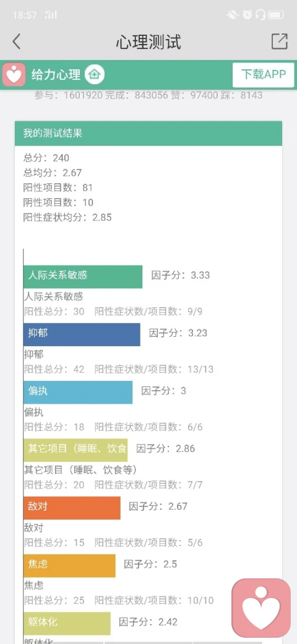Viewport: 297px width, 644px height.
Task: Click the olive 其它项目 bar
Action: tap(75, 450)
